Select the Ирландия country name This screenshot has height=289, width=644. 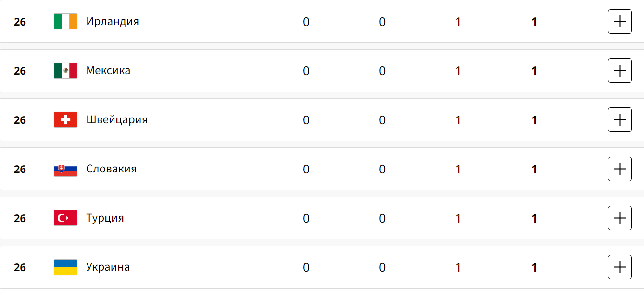(x=113, y=22)
